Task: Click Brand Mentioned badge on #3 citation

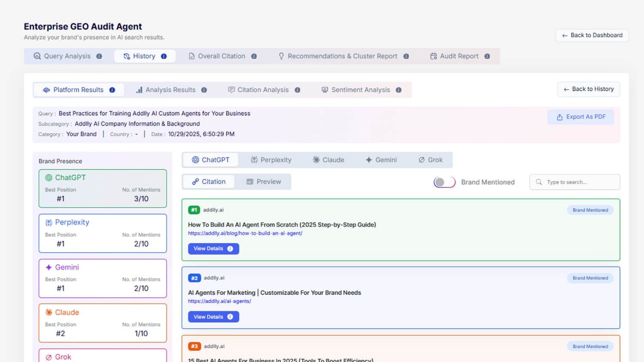Action: (x=590, y=347)
